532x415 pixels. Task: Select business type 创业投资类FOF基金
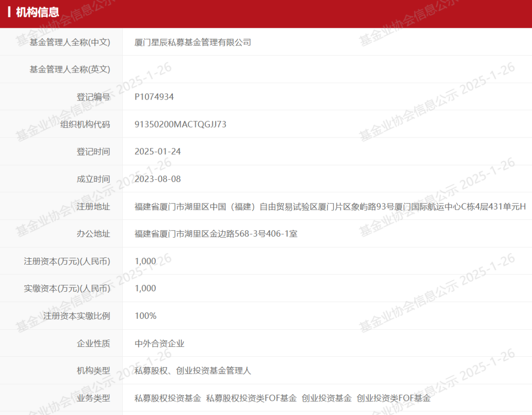[394, 398]
